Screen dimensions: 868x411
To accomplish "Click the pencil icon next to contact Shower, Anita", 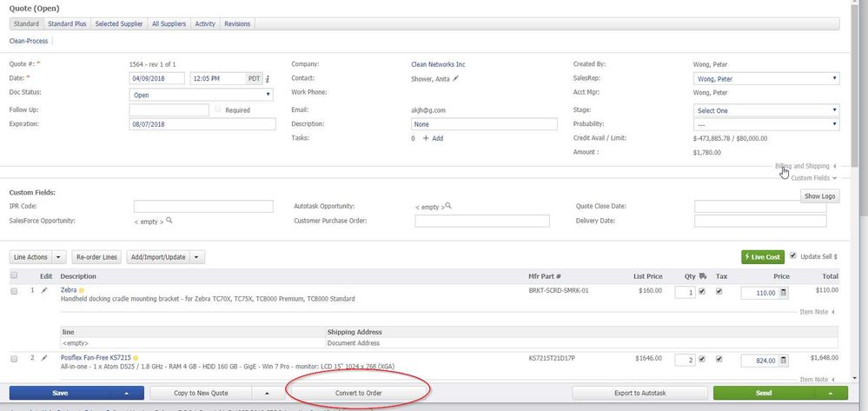I will point(455,79).
